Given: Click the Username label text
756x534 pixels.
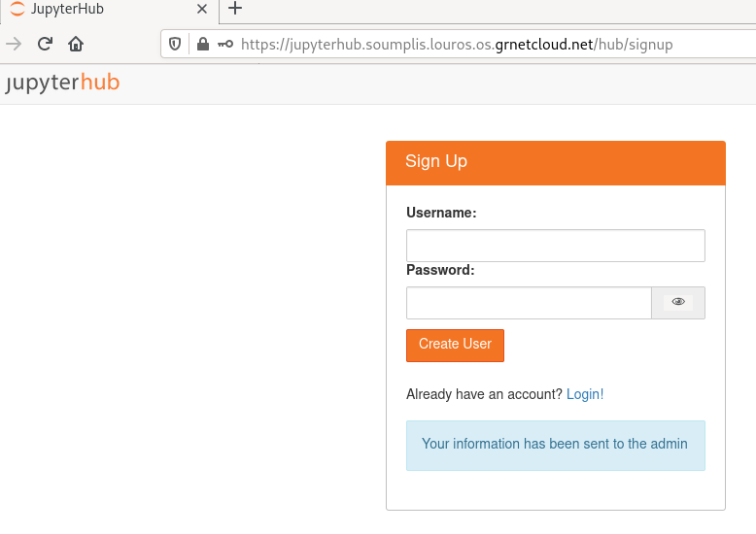Looking at the screenshot, I should (441, 213).
